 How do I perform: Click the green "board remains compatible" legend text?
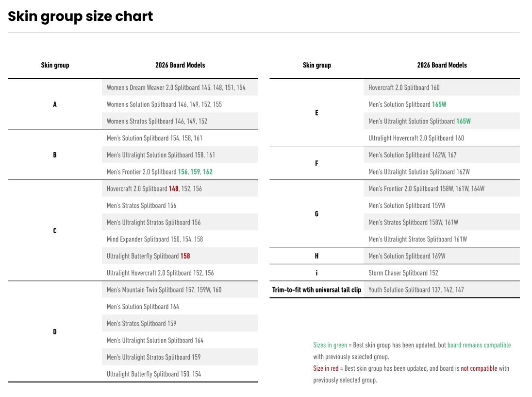pos(479,345)
